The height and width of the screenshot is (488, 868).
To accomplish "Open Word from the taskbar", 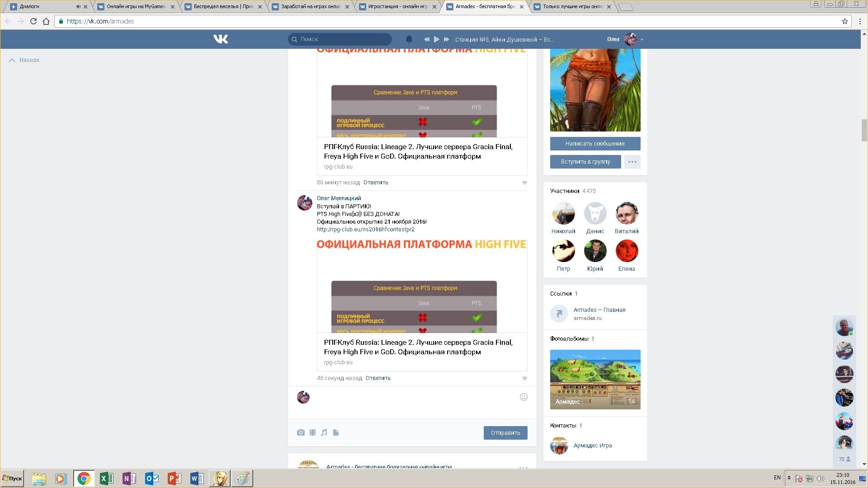I will 197,479.
